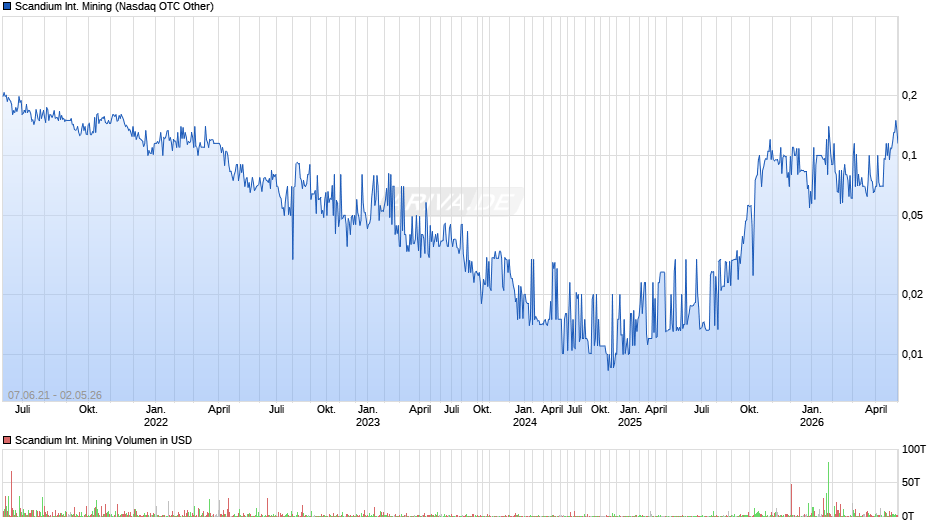The image size is (940, 526).
Task: Click the first 'Okt.' label after the first Juli
Action: [88, 409]
